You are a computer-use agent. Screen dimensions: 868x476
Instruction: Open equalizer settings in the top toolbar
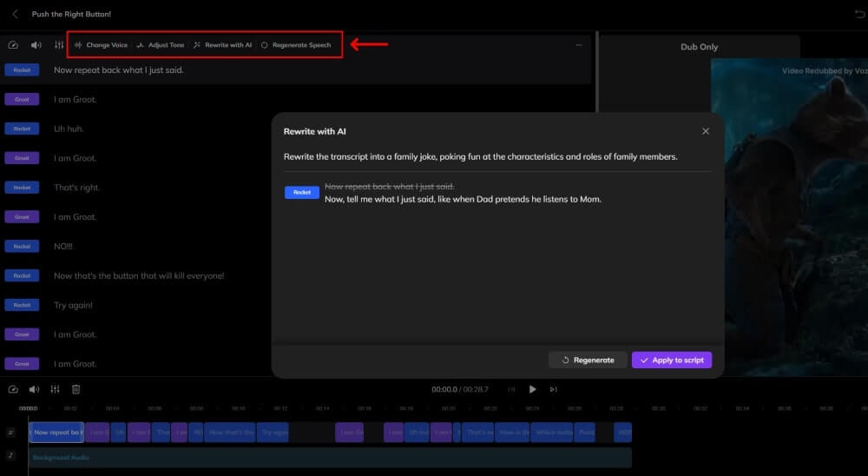(59, 45)
